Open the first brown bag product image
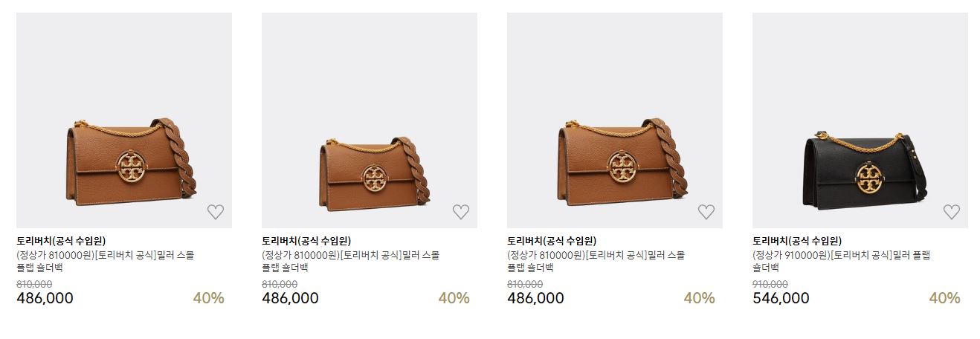This screenshot has height=339, width=980. pyautogui.click(x=124, y=120)
